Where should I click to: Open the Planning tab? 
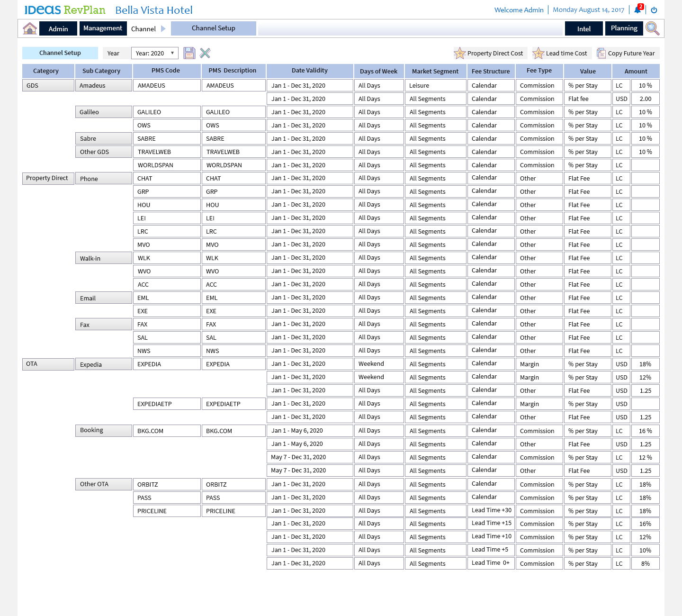coord(624,28)
